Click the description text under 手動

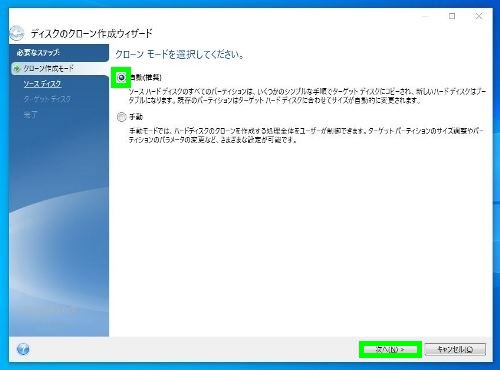click(306, 135)
